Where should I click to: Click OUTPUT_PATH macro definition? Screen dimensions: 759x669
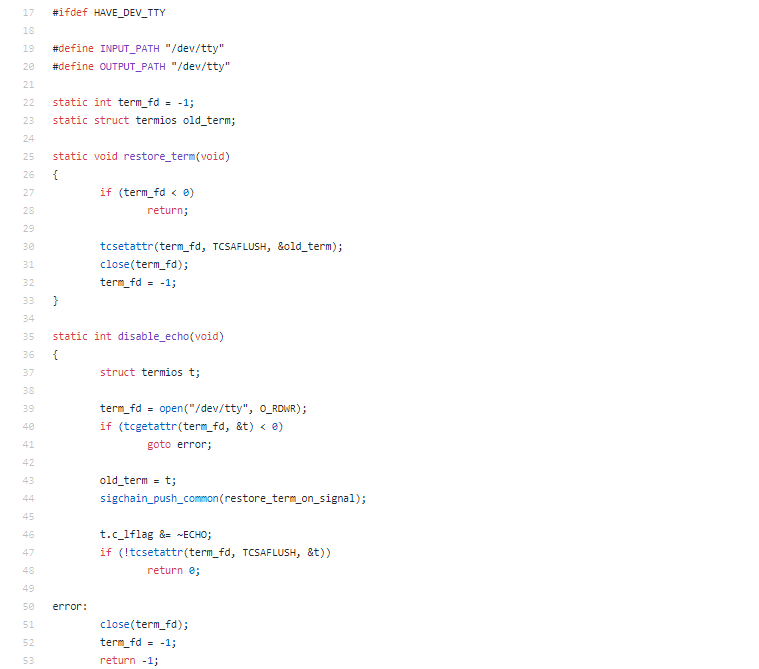pyautogui.click(x=133, y=66)
